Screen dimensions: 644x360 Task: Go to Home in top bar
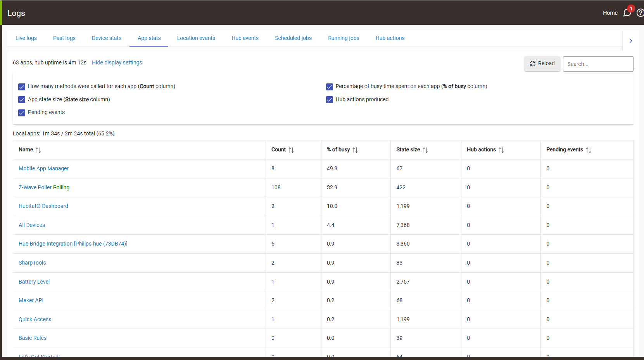point(610,13)
